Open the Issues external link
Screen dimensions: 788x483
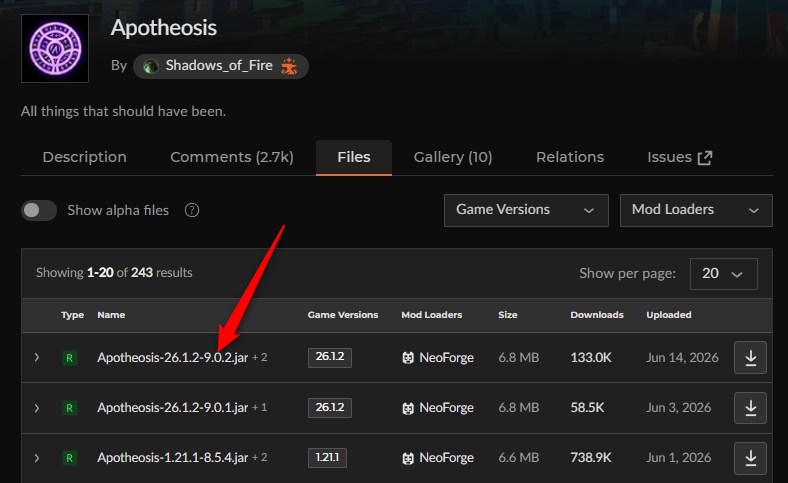[x=679, y=157]
